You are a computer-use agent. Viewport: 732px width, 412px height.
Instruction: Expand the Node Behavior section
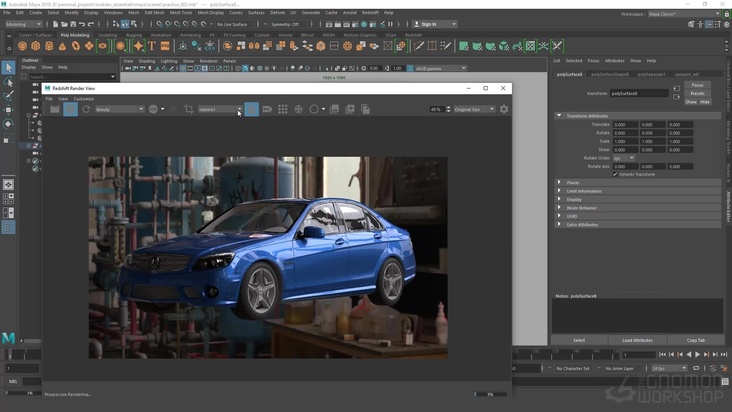pos(559,208)
